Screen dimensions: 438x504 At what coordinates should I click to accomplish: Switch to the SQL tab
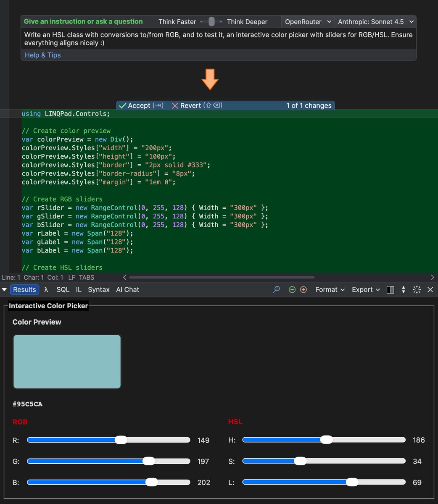click(63, 289)
